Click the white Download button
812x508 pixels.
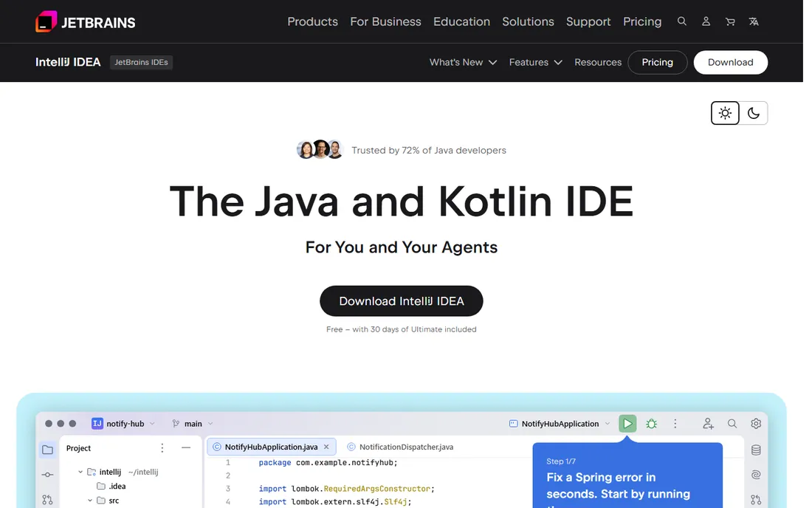[730, 62]
